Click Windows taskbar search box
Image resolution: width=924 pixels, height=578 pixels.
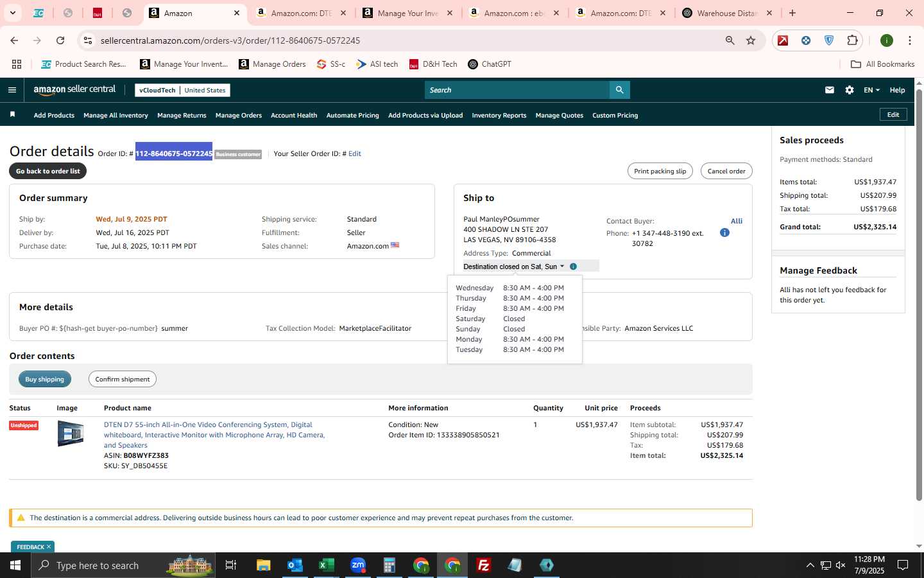click(124, 565)
